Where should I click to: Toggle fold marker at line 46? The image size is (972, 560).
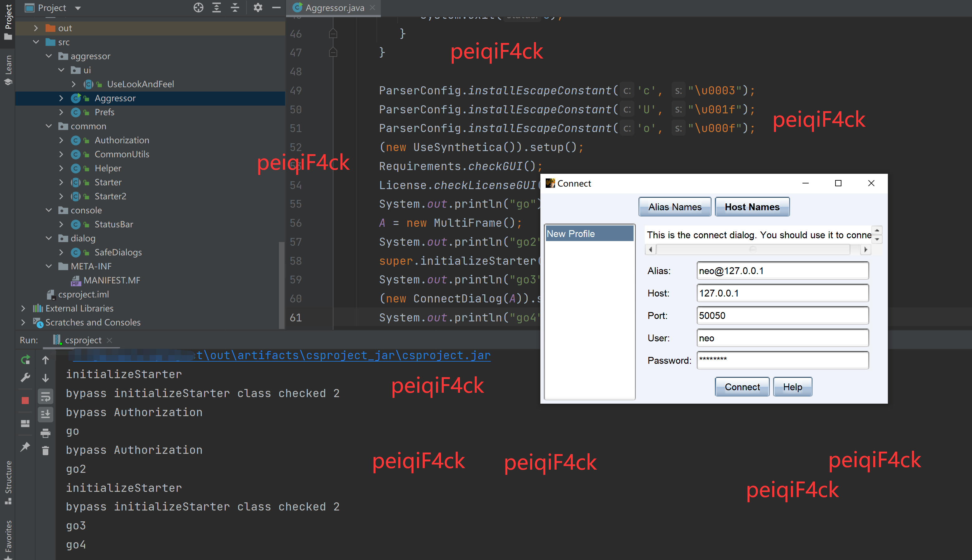point(333,34)
